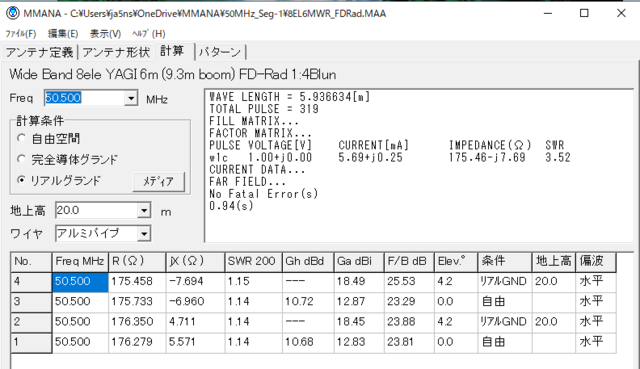Click the 50.500 frequency input field
This screenshot has height=369, width=640.
[84, 98]
